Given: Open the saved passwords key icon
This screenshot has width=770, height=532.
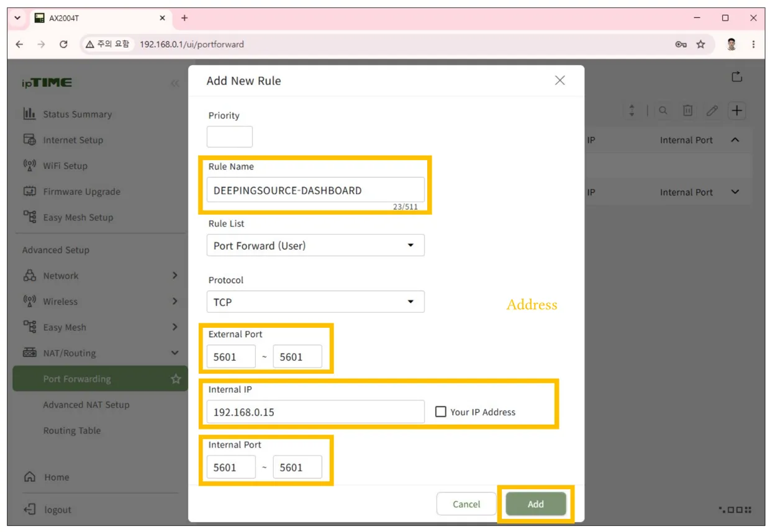Looking at the screenshot, I should click(681, 44).
